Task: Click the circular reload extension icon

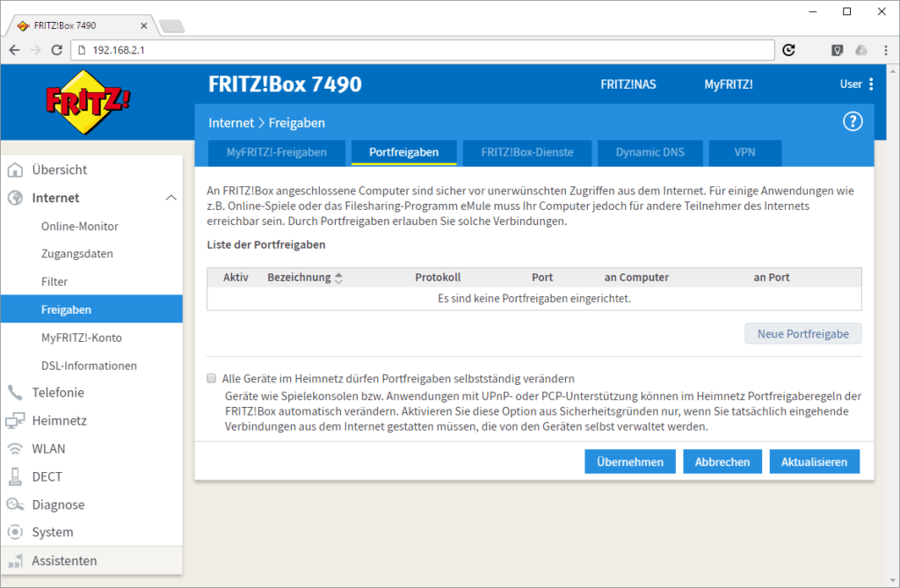Action: pyautogui.click(x=789, y=50)
